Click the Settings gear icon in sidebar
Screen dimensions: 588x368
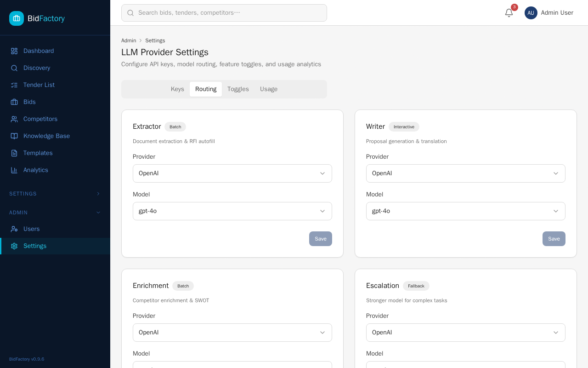click(14, 246)
